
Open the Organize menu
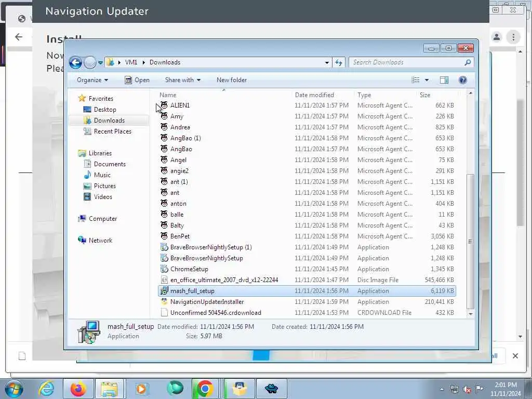[x=92, y=80]
